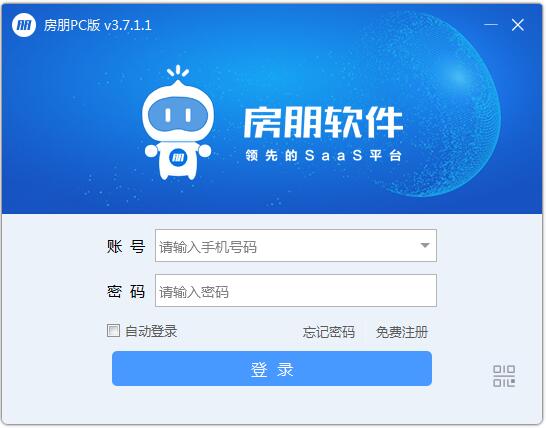Focus the 请输入密码 password field
The width and height of the screenshot is (546, 428).
(296, 290)
